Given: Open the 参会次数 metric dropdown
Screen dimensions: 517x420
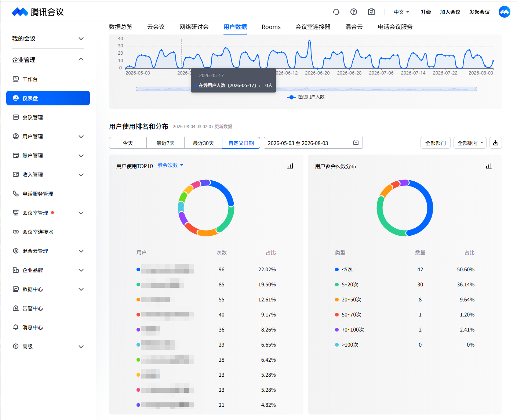Looking at the screenshot, I should pyautogui.click(x=170, y=165).
